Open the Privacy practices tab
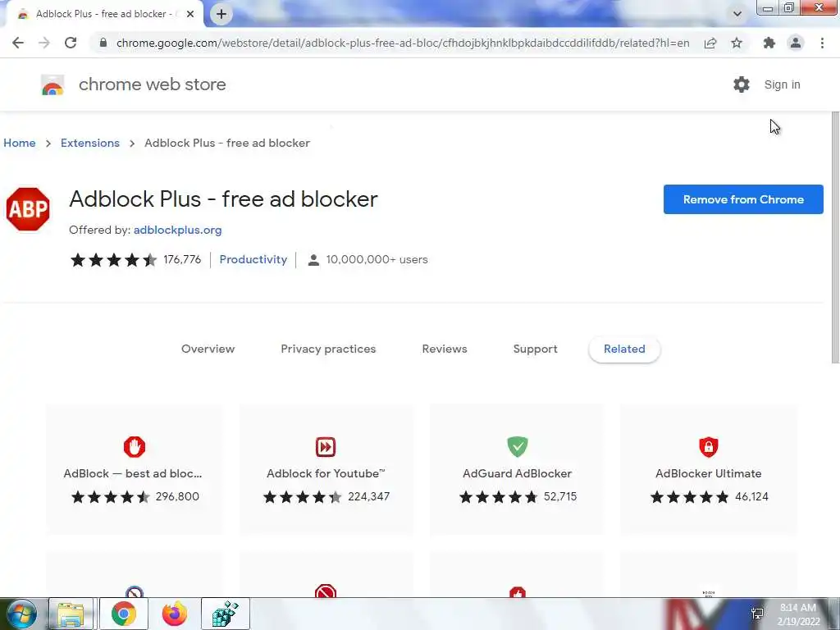 (x=328, y=349)
